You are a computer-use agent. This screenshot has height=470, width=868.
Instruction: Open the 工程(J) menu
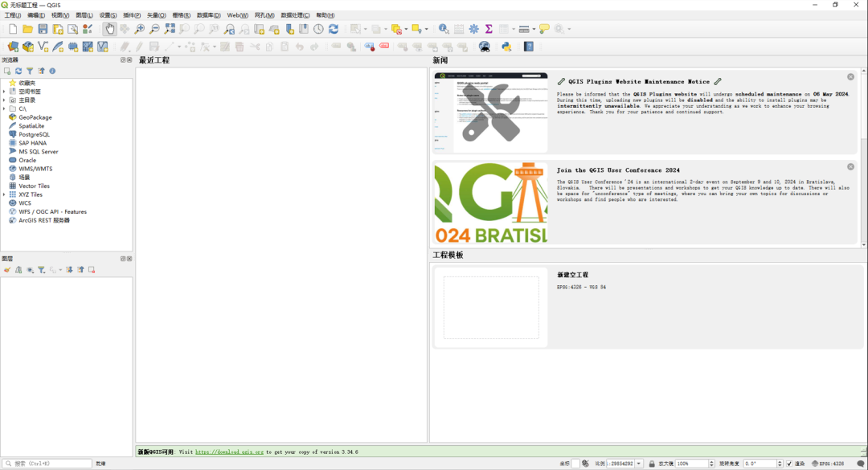coord(13,15)
